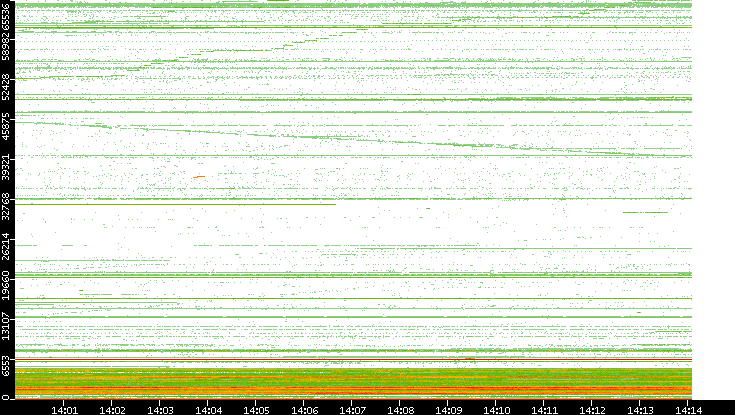Click the 14:13 time axis label
Image resolution: width=735 pixels, height=415 pixels.
coord(641,408)
